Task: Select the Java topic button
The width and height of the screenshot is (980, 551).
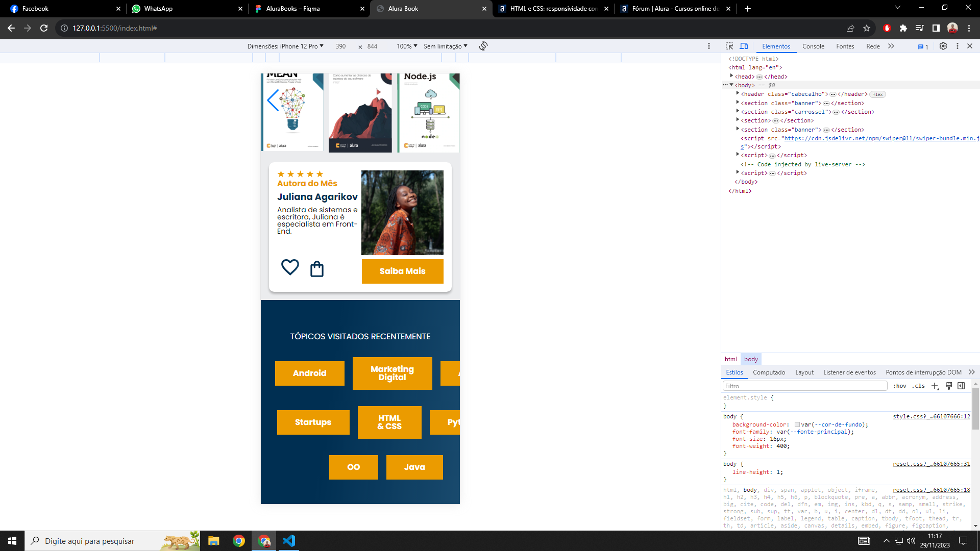Action: click(414, 467)
